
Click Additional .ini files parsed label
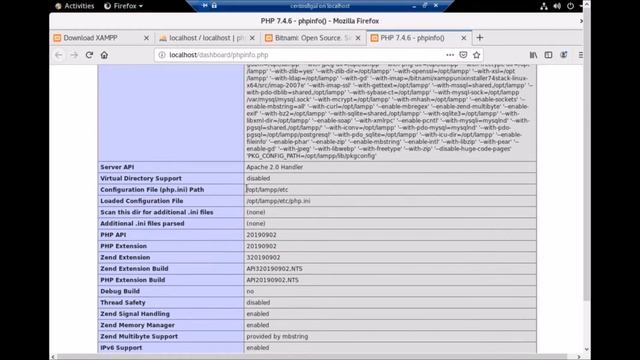click(142, 224)
